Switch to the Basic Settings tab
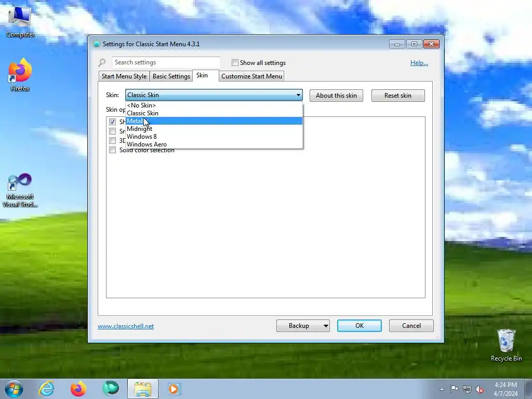 pos(171,76)
